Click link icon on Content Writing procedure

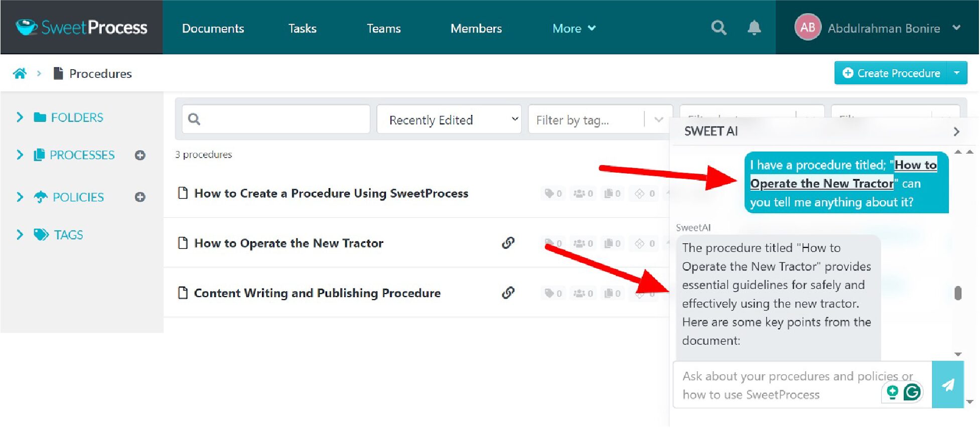(x=508, y=293)
